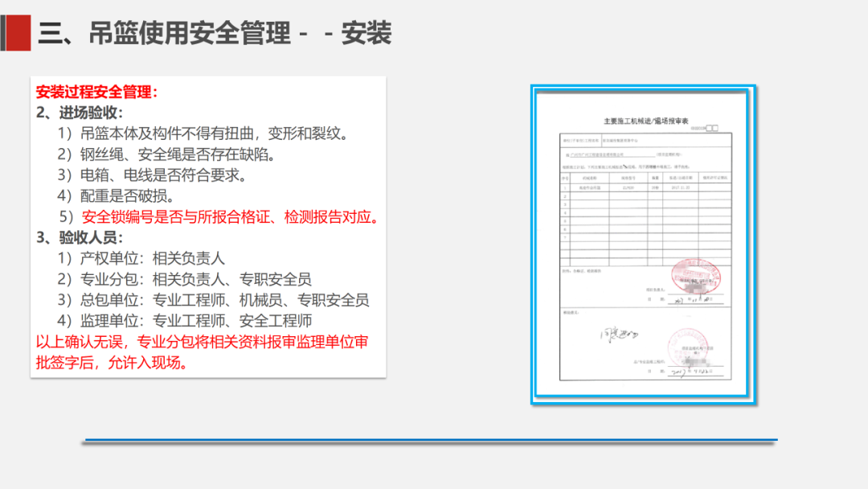Select the line 电箱、电线是否符合要求

[151, 175]
